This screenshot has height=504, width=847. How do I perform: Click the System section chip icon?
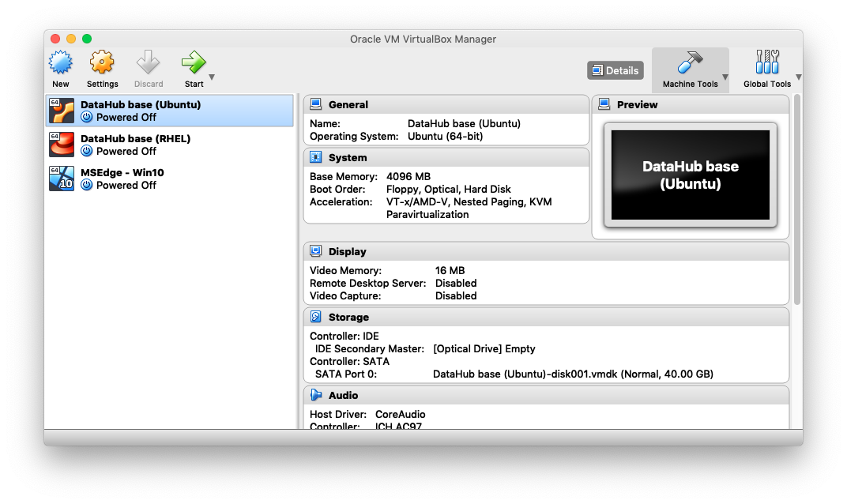(316, 157)
